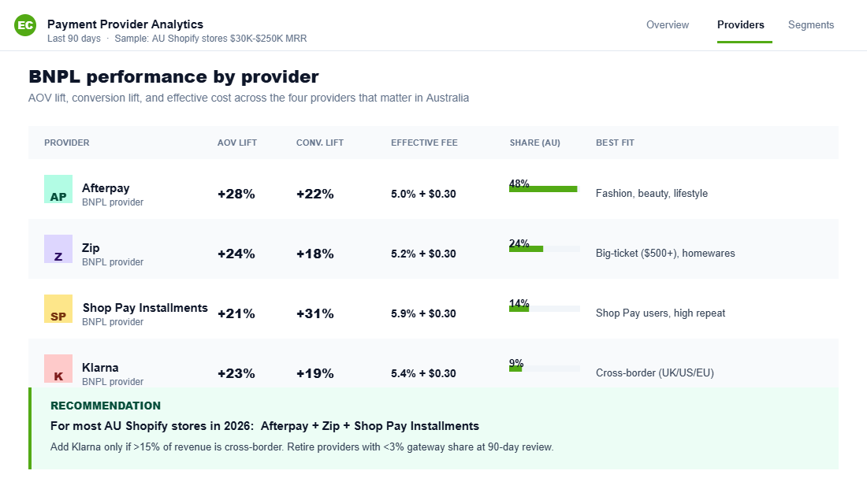Screen dimensions: 867x504
Task: Open the Afterpay provider name link
Action: (x=106, y=188)
